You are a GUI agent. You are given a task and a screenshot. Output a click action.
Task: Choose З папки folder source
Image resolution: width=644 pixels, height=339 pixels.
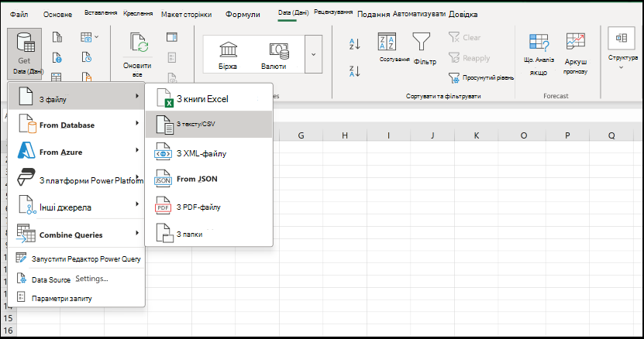coord(209,234)
